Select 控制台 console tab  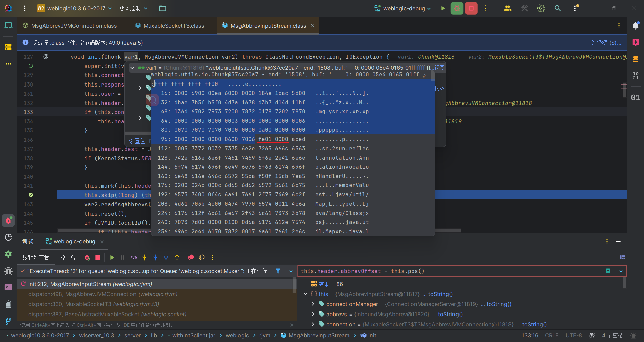pos(68,258)
